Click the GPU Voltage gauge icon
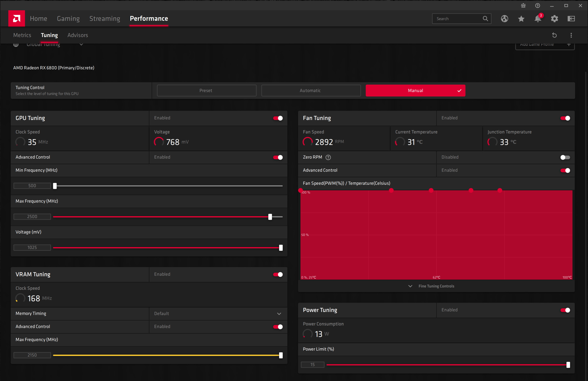The height and width of the screenshot is (381, 588). tap(159, 142)
